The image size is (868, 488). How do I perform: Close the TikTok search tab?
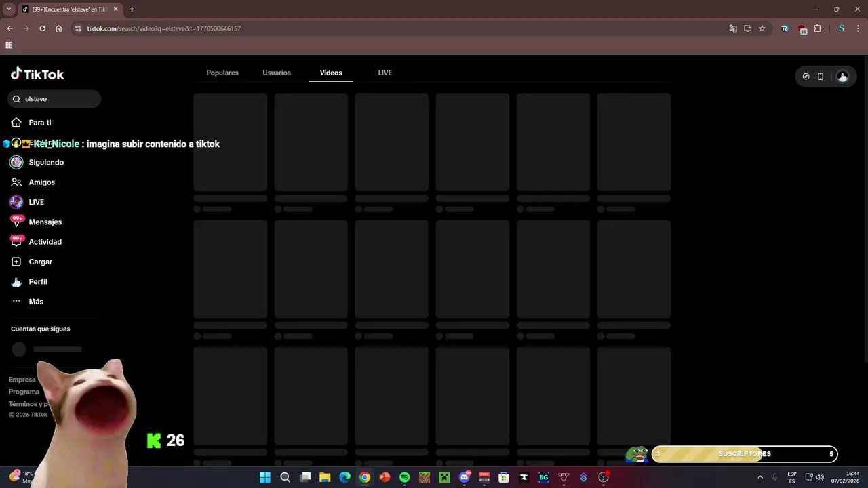tap(115, 9)
